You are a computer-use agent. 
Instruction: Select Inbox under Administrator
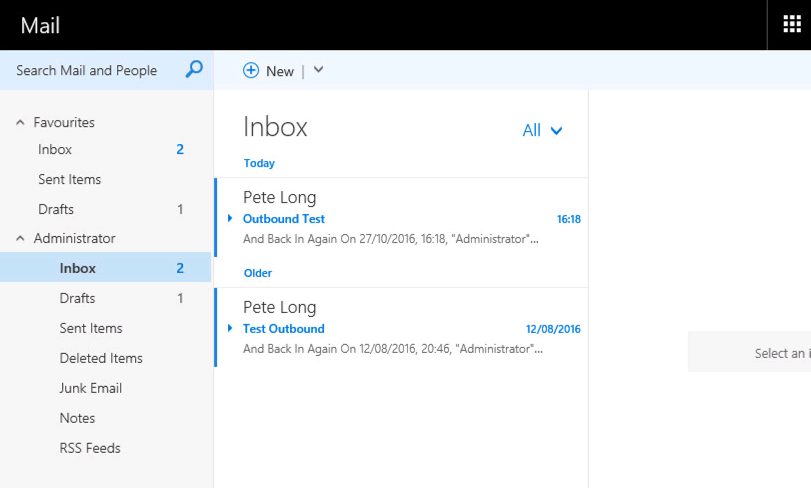(x=106, y=268)
